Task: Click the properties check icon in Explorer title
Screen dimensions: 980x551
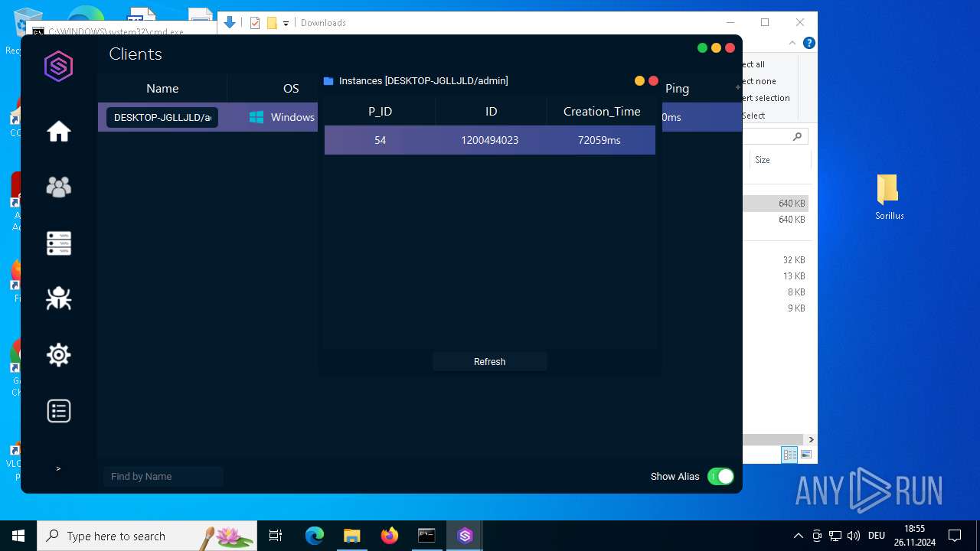Action: 255,23
